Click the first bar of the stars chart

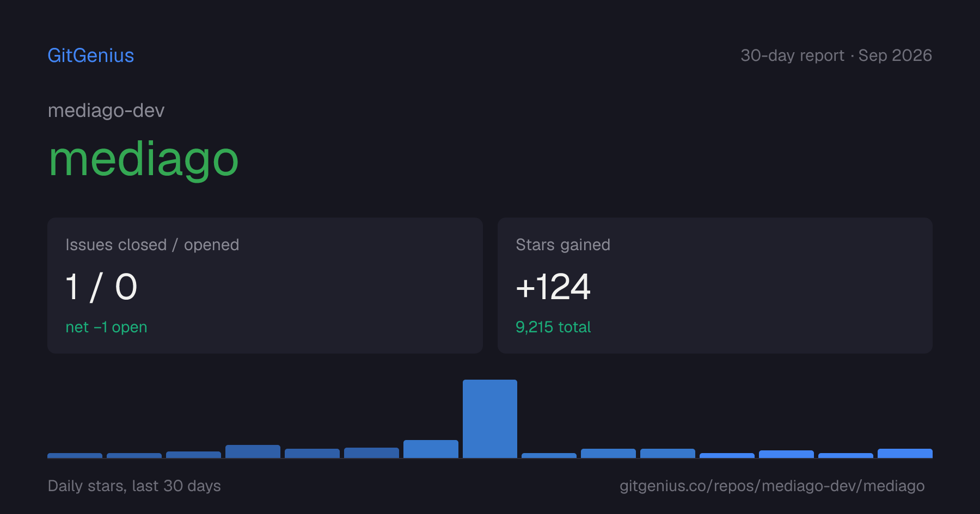[75, 456]
